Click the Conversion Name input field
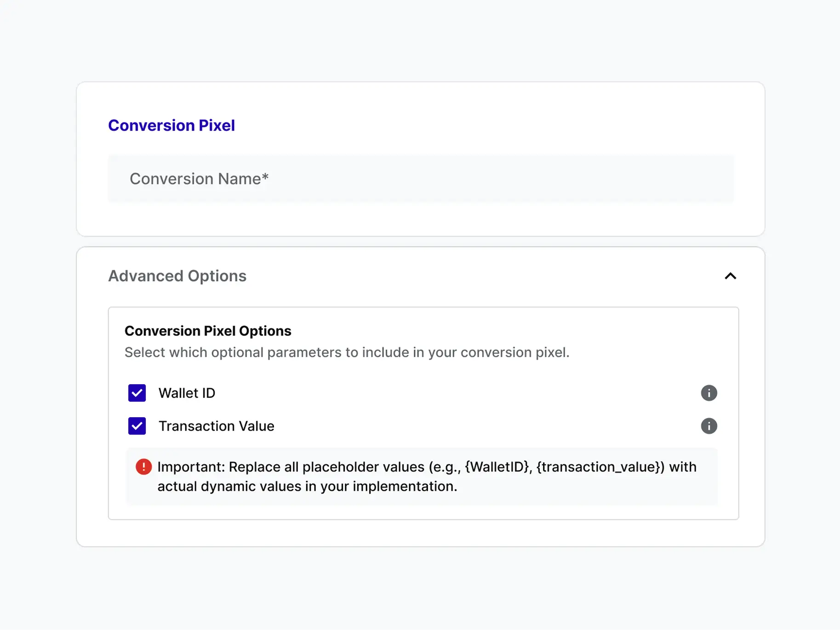The width and height of the screenshot is (840, 630). [420, 179]
